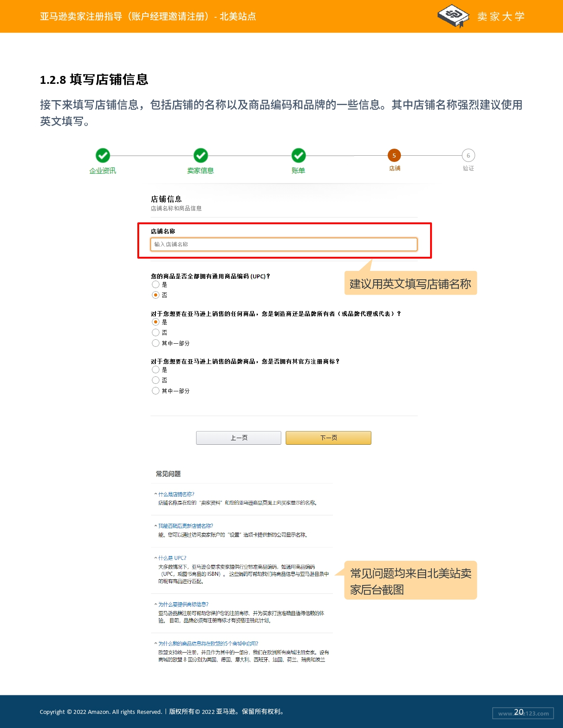
Task: Click the 账单 green checkmark step icon
Action: [x=299, y=155]
